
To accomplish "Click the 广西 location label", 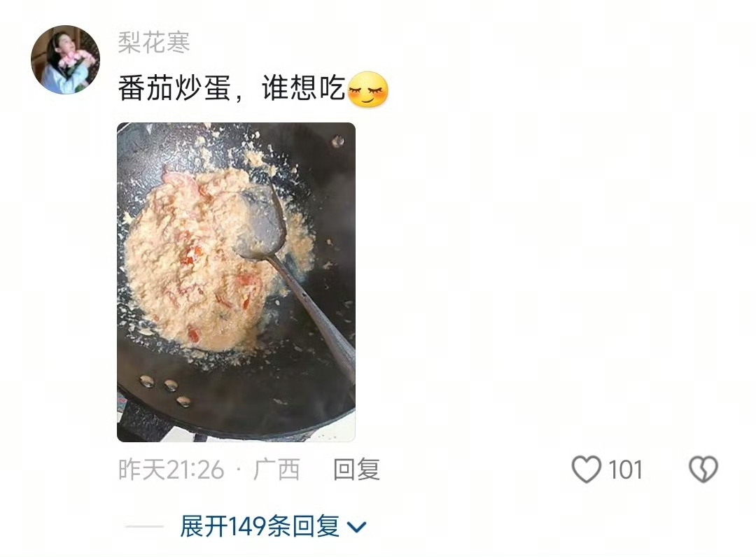I will [x=276, y=470].
